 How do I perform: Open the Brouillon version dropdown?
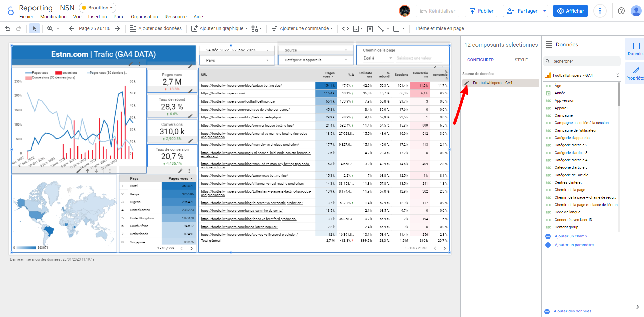97,8
